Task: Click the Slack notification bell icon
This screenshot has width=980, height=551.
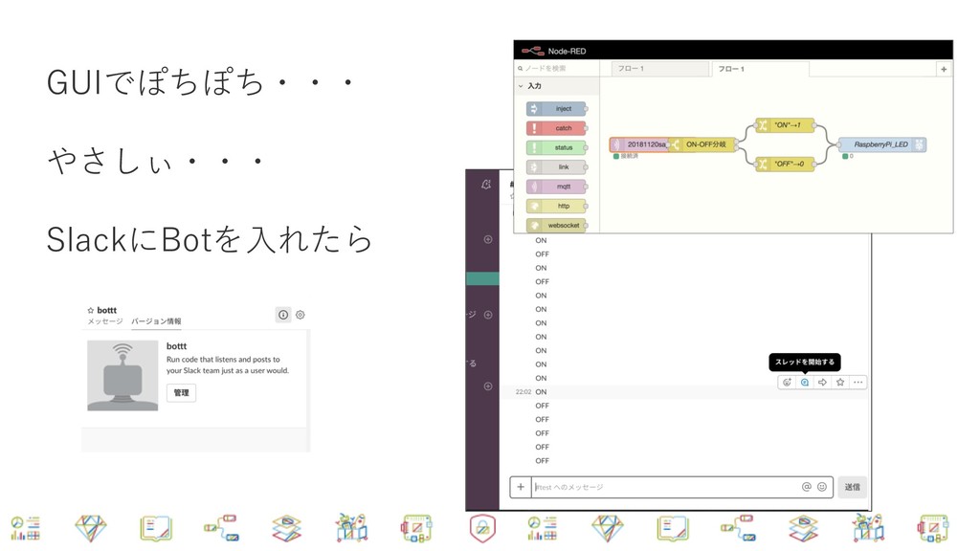Action: coord(486,185)
